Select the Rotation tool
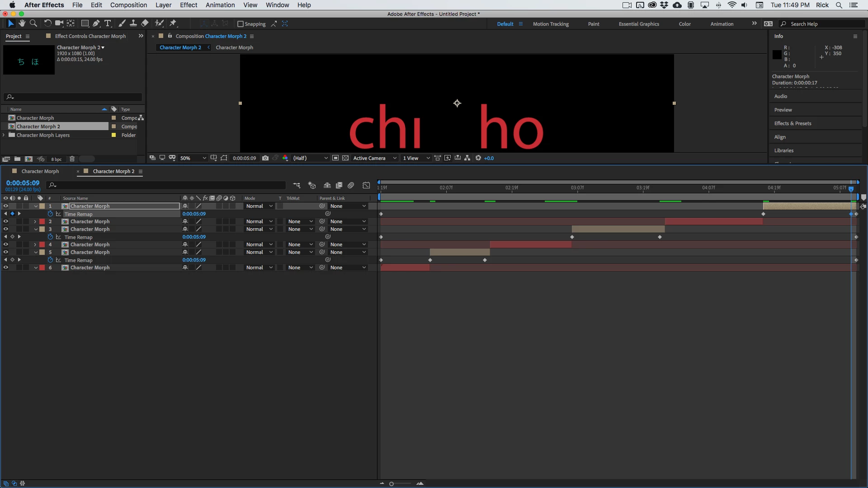The image size is (868, 488). pyautogui.click(x=47, y=23)
